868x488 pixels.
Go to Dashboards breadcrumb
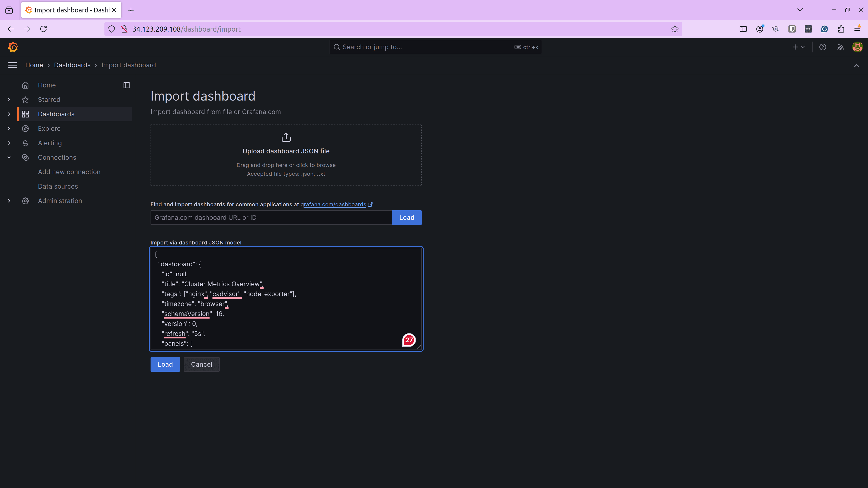click(x=72, y=65)
